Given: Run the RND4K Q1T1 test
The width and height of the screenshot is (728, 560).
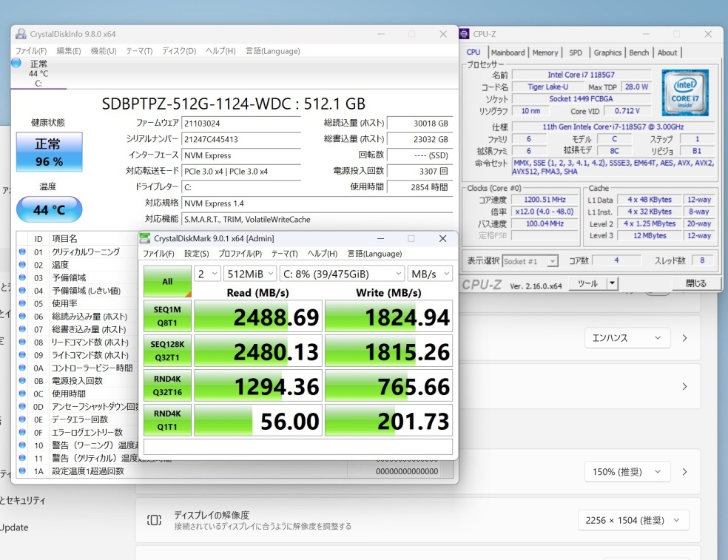Looking at the screenshot, I should [168, 420].
